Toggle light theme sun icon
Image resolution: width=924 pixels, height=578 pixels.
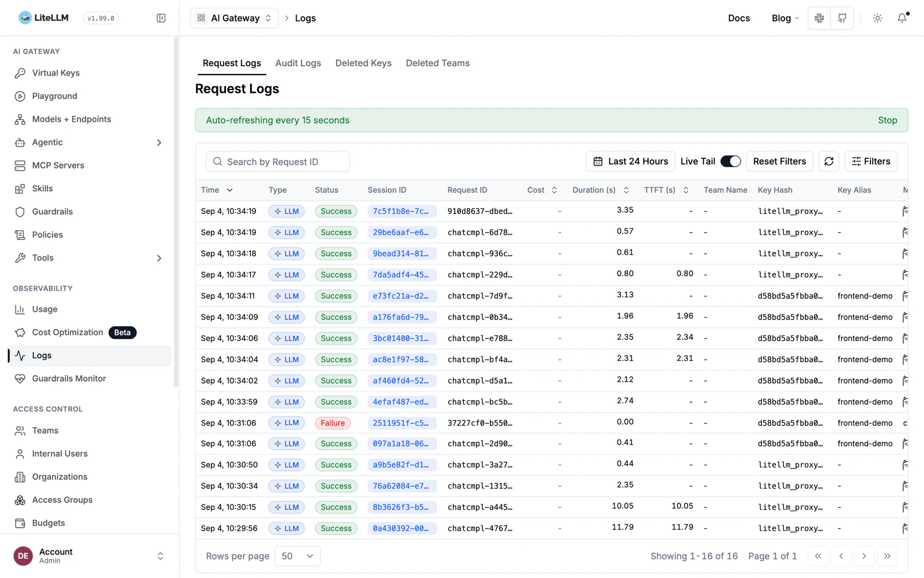tap(878, 18)
